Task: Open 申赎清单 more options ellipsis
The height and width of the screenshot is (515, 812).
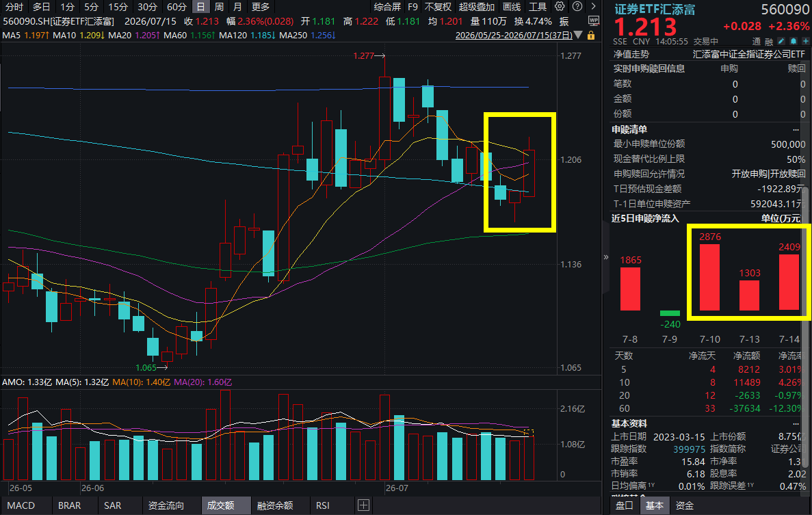Action: pyautogui.click(x=796, y=129)
